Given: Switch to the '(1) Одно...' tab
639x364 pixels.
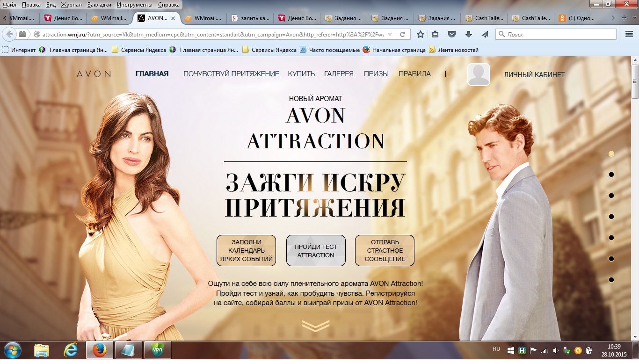Looking at the screenshot, I should click(578, 18).
